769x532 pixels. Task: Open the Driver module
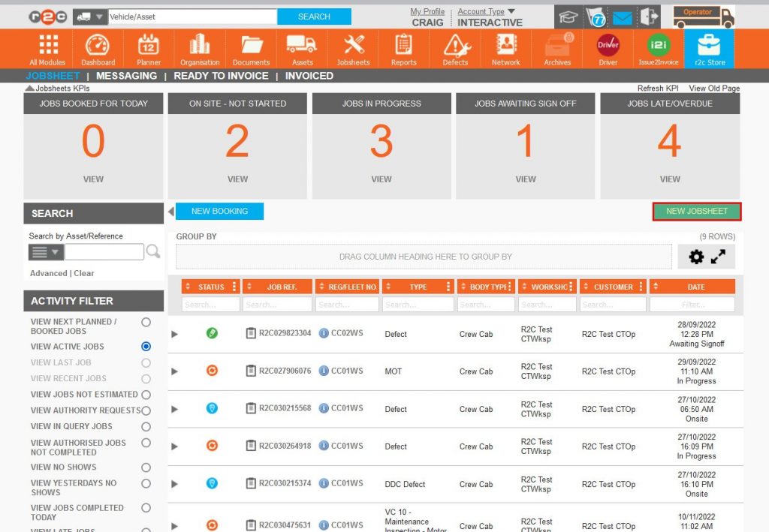(x=607, y=48)
